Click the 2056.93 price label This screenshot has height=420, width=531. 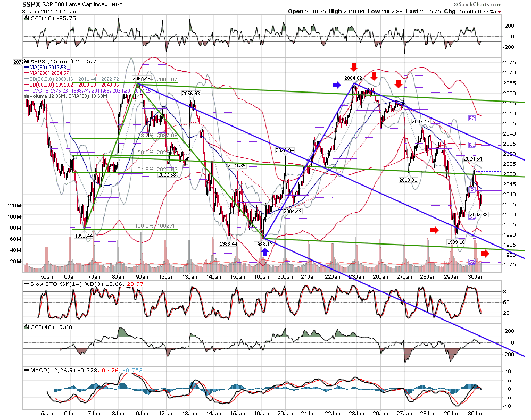pos(191,93)
